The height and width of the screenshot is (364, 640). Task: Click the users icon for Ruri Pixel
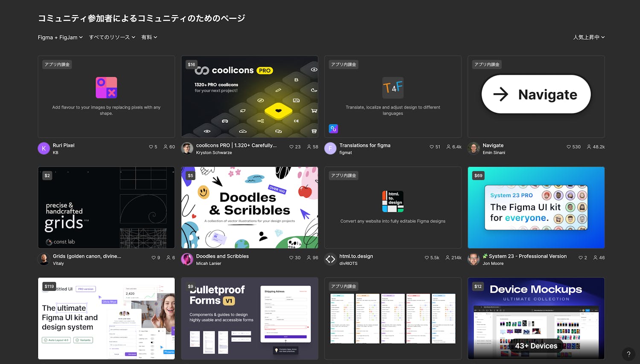pos(166,147)
